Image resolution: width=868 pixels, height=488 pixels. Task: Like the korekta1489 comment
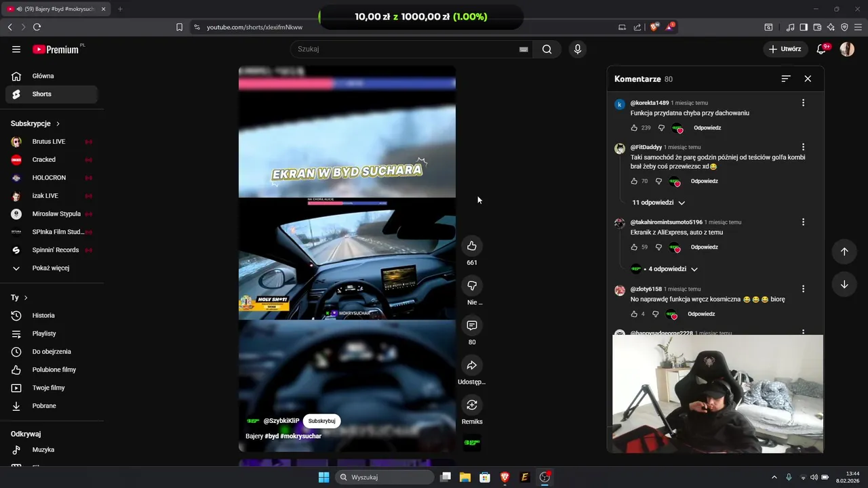(x=634, y=127)
